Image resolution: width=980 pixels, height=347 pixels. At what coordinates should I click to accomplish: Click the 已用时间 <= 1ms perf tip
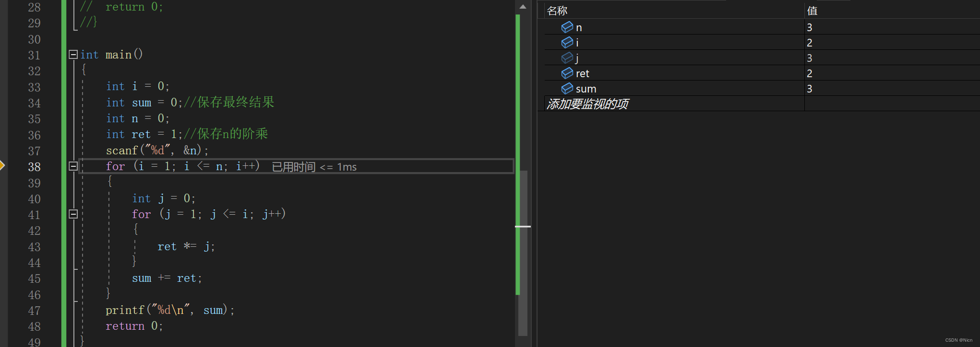(x=314, y=167)
